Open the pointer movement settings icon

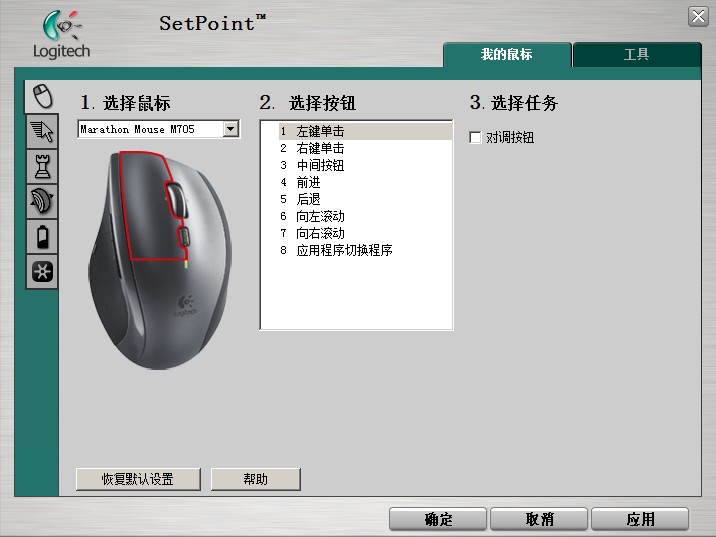[41, 131]
